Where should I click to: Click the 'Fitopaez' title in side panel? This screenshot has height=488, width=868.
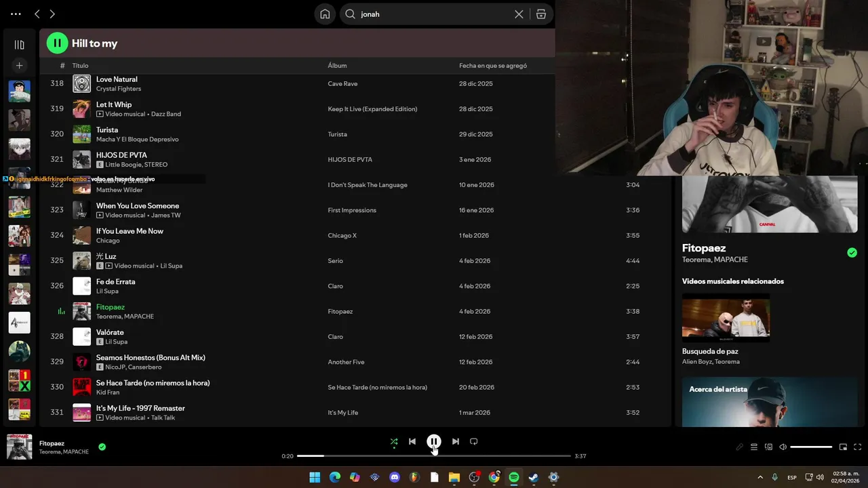click(x=704, y=248)
